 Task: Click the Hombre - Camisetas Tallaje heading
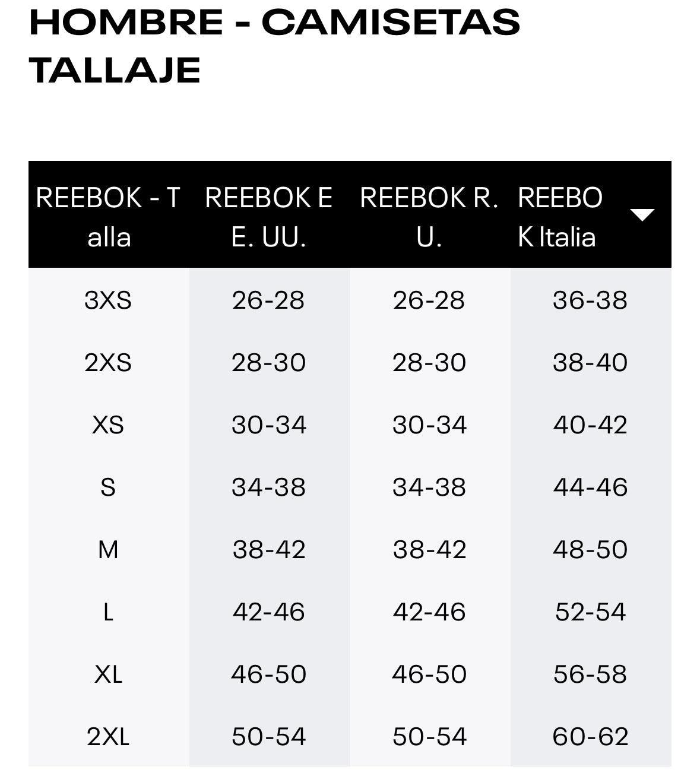point(274,46)
